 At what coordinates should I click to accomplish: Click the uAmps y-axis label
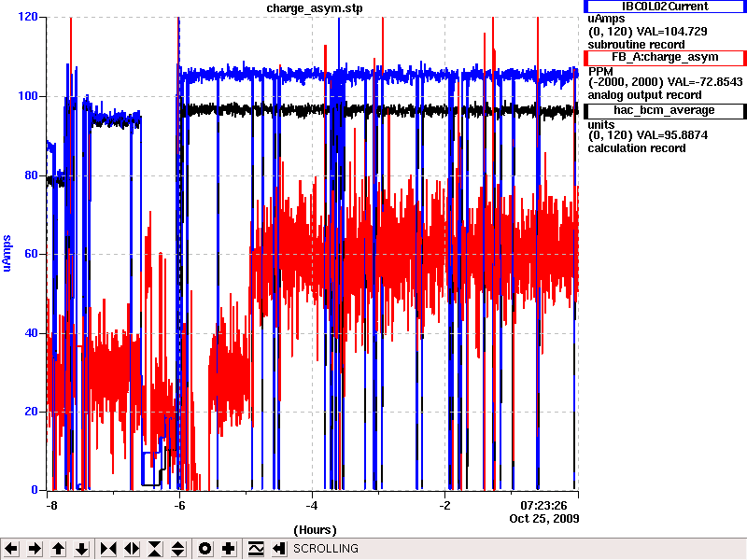[x=7, y=253]
